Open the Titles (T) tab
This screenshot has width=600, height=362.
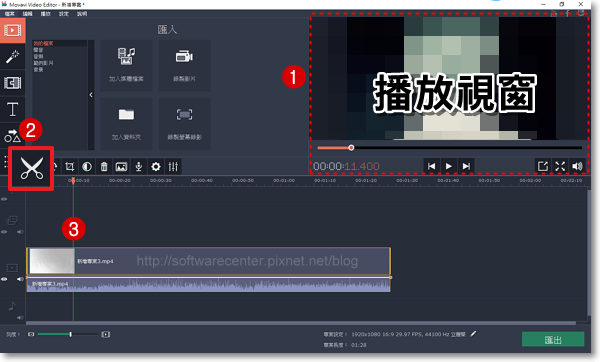coord(12,109)
